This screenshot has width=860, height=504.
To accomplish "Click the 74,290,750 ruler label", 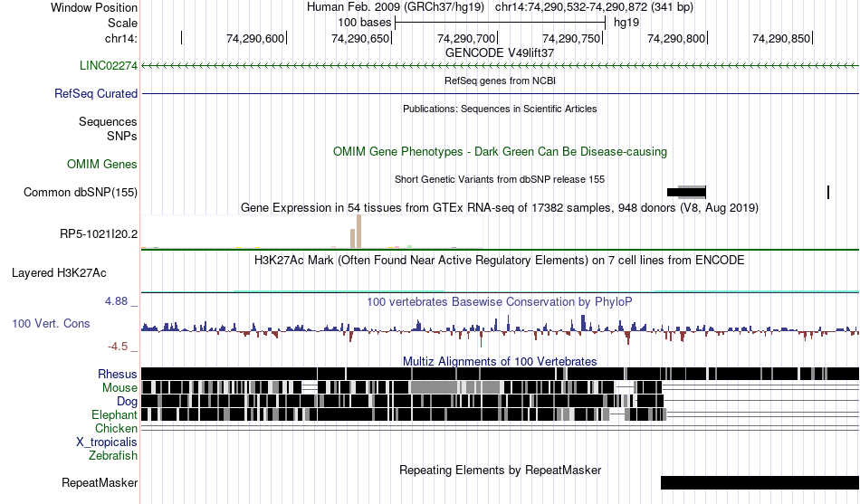I will click(x=571, y=38).
